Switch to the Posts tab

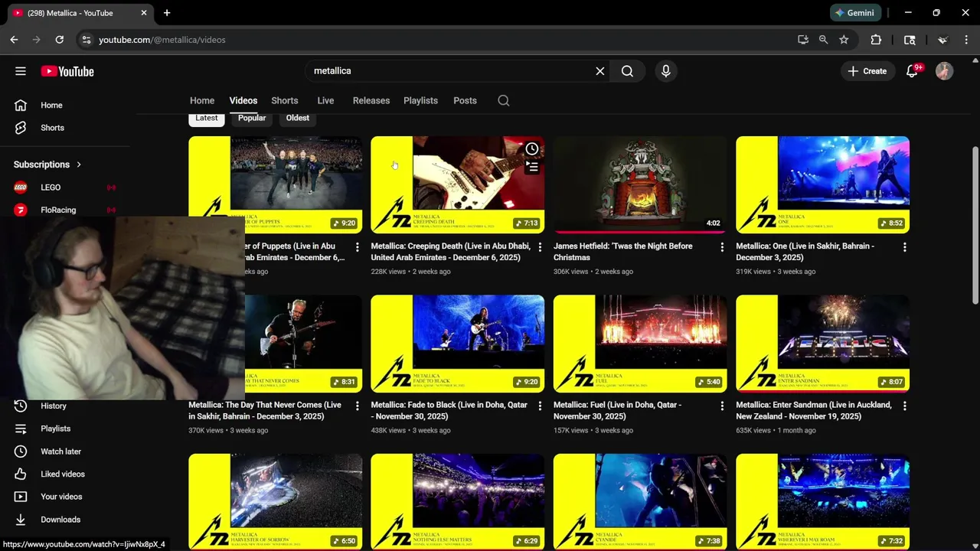tap(465, 101)
